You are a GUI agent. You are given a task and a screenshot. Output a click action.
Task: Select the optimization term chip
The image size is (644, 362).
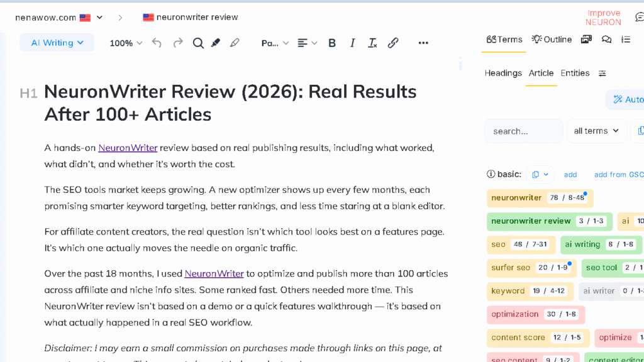pos(536,315)
